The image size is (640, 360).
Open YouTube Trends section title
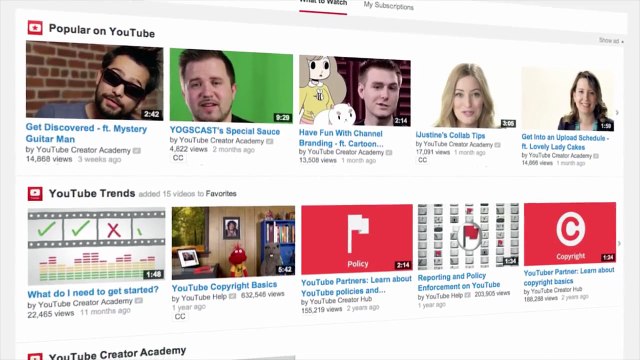click(x=92, y=193)
